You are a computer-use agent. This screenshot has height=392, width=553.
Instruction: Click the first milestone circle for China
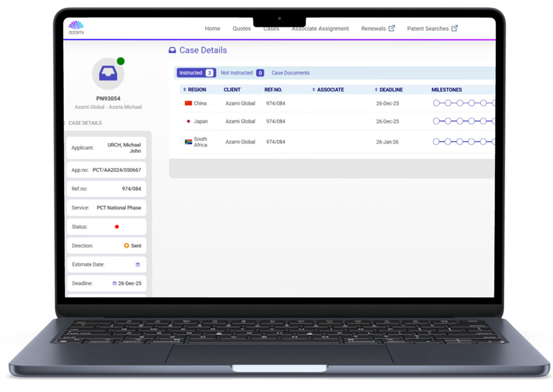coord(436,103)
